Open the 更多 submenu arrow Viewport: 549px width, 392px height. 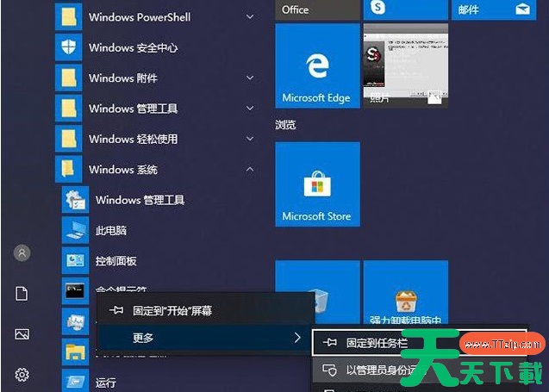(297, 338)
